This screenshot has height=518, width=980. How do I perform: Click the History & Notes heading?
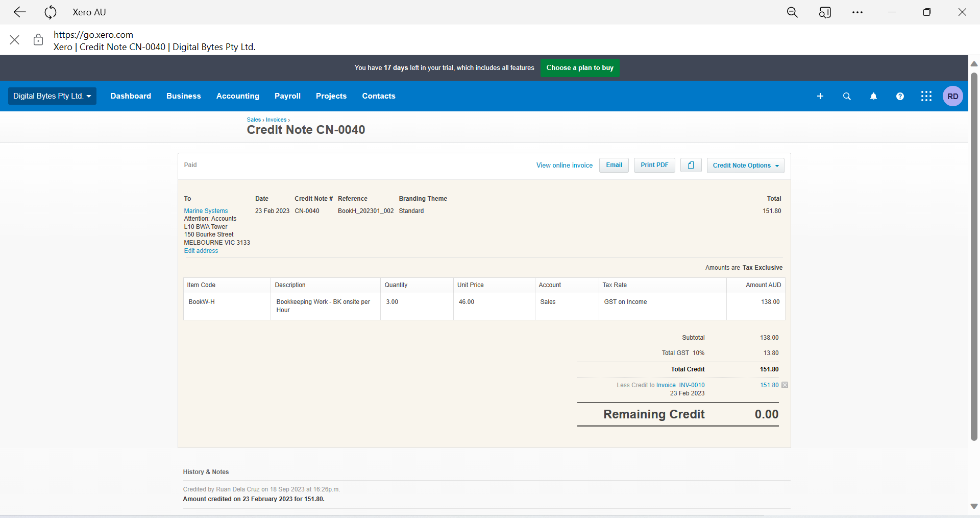[x=206, y=472]
